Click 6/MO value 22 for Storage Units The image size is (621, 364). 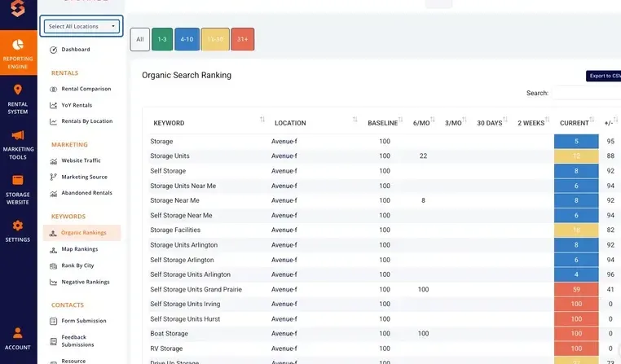click(x=424, y=156)
